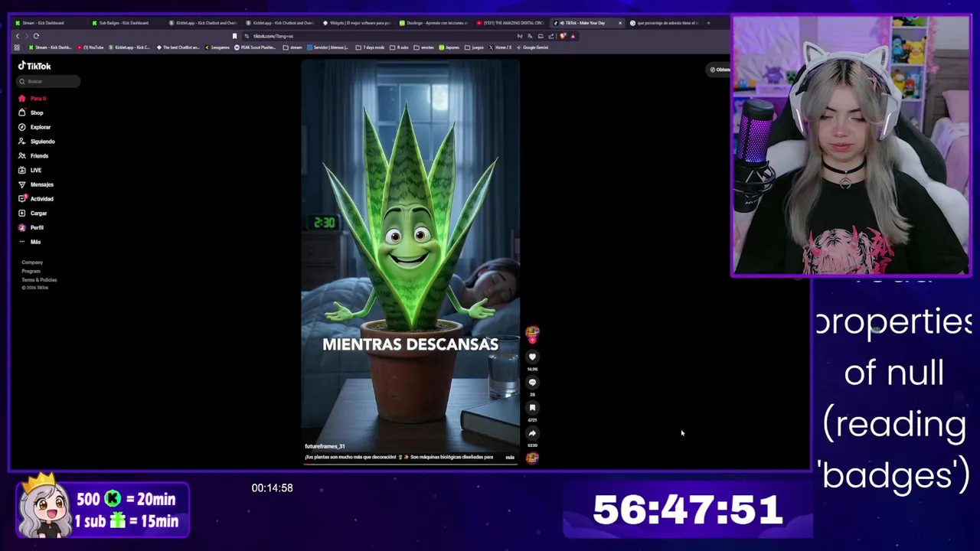Open the Company footer link
Viewport: 980px width, 551px height.
[32, 262]
